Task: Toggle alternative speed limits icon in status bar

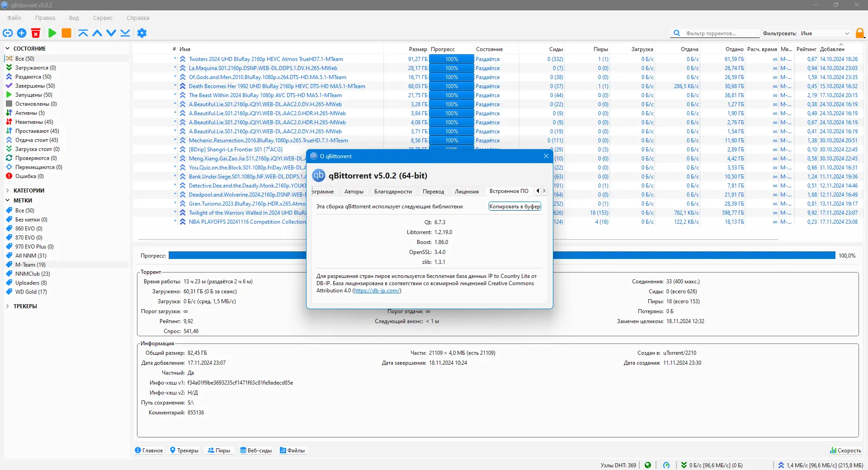Action: [666, 465]
